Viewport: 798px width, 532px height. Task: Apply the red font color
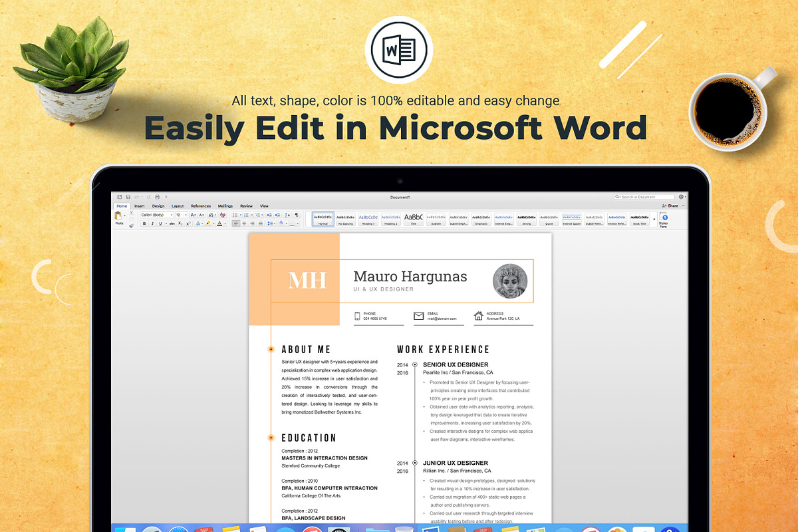[219, 223]
